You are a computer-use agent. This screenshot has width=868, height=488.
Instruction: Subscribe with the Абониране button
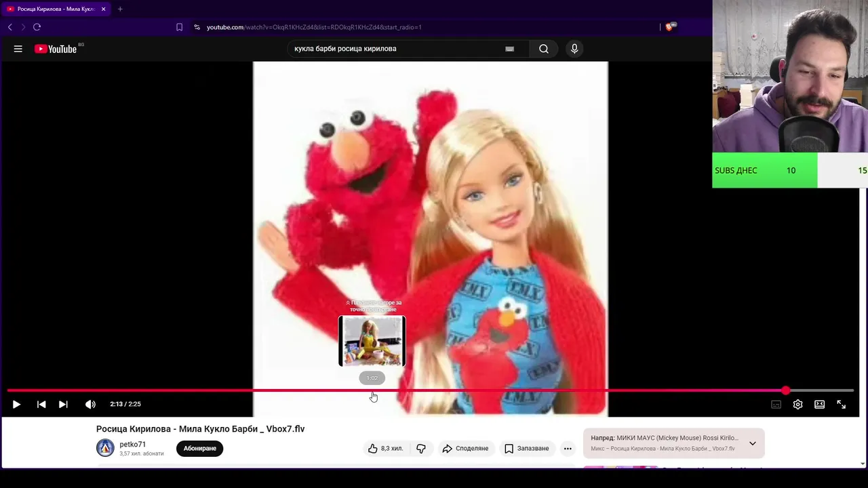pyautogui.click(x=200, y=448)
